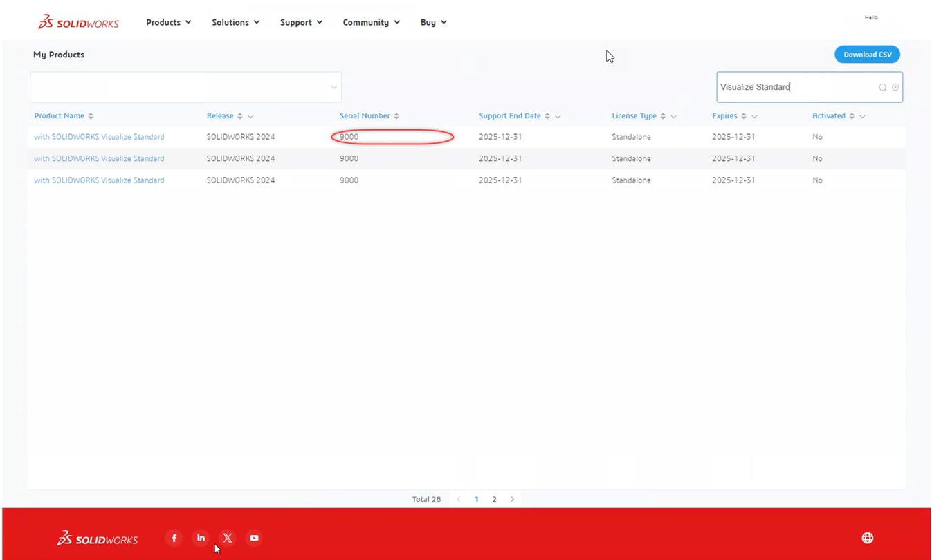Click the Serial Number column header
The height and width of the screenshot is (560, 932).
[x=365, y=116]
